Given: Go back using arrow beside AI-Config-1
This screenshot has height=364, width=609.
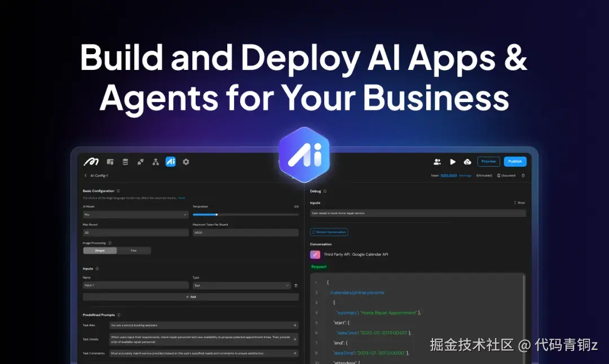Looking at the screenshot, I should tap(86, 175).
